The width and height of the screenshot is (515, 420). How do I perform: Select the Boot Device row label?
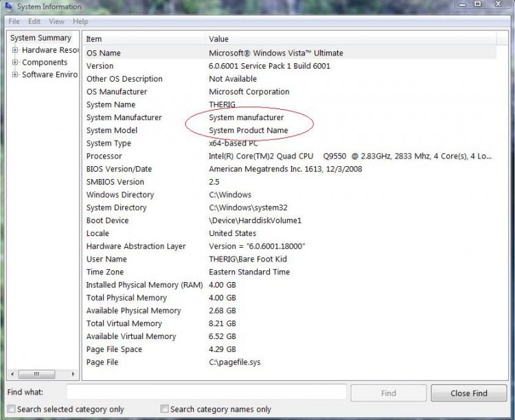coord(107,220)
